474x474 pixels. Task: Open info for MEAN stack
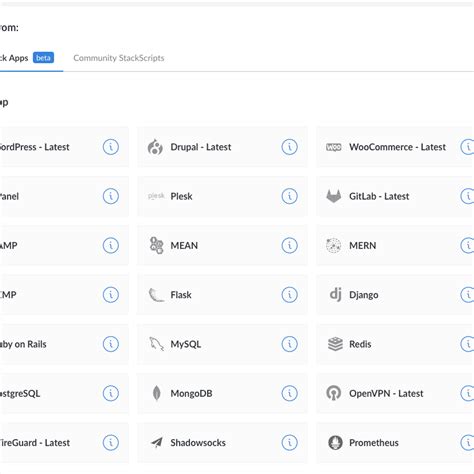point(289,246)
